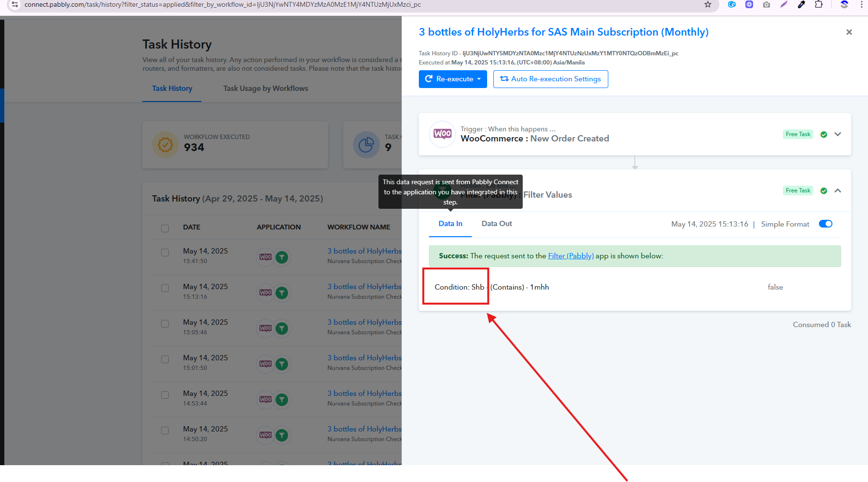The image size is (868, 482).
Task: Bookmark page with the star icon
Action: (707, 5)
